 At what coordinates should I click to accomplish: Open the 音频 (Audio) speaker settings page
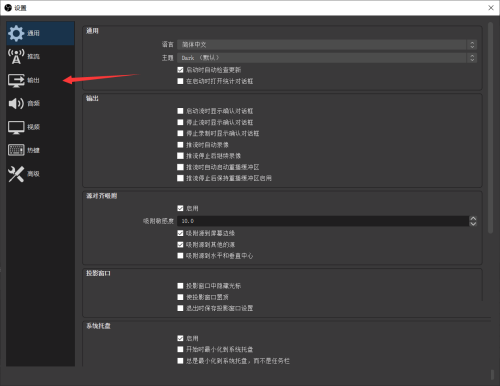point(40,103)
